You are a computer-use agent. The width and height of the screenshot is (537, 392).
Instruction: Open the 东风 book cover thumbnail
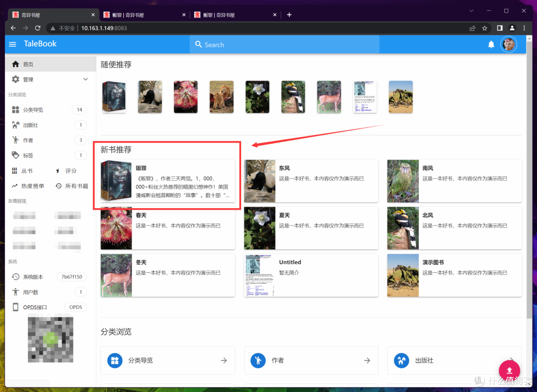(259, 181)
